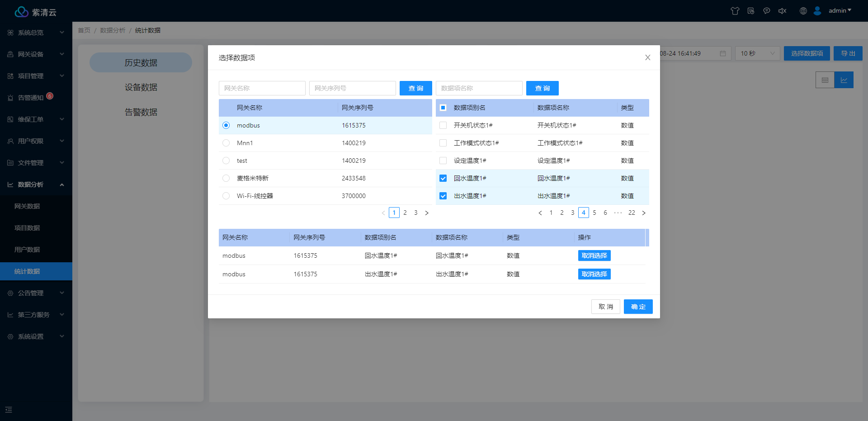Open 用户数据 submenu item
The image size is (868, 421).
(36, 250)
